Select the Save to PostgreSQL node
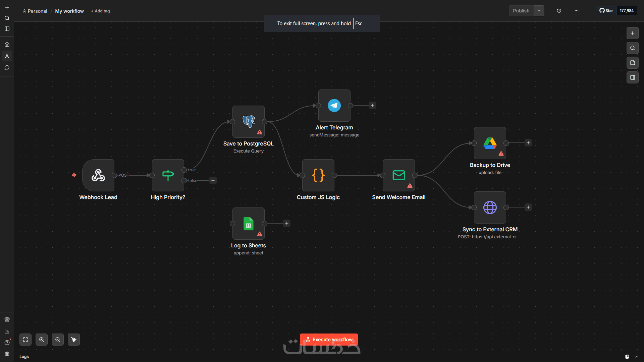The image size is (644, 362). click(248, 122)
